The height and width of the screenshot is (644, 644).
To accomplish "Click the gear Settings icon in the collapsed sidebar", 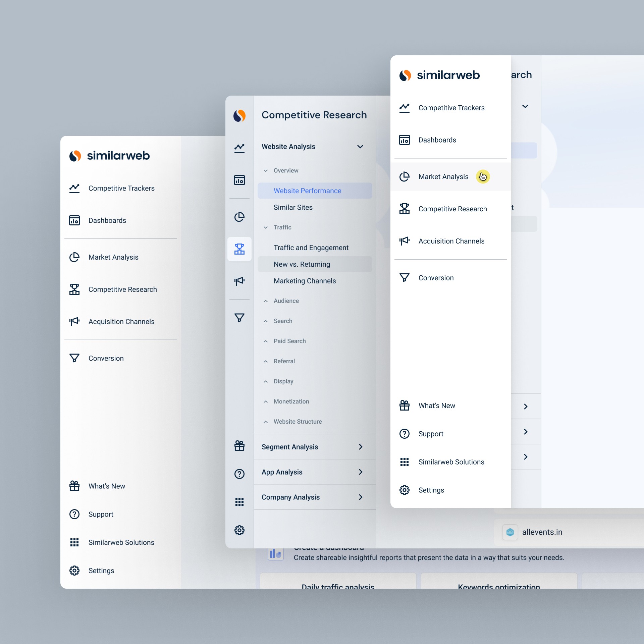I will coord(239,530).
